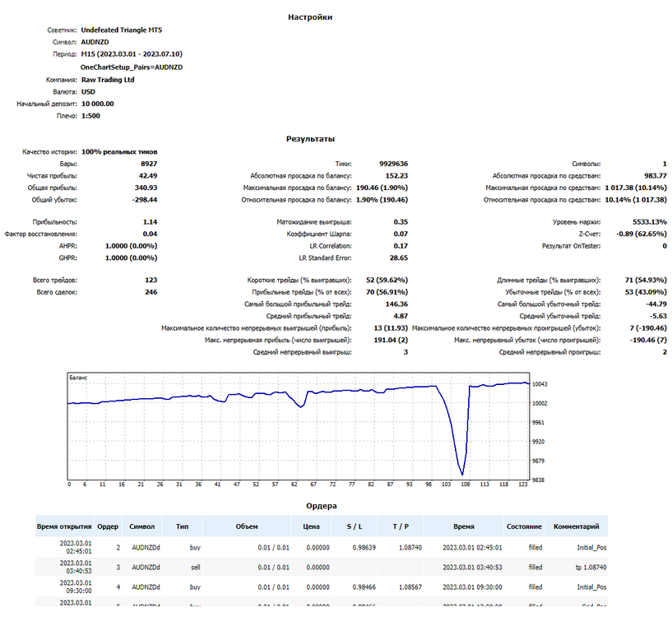Image resolution: width=672 pixels, height=617 pixels.
Task: Click the Баланс label in the chart
Action: 78,378
